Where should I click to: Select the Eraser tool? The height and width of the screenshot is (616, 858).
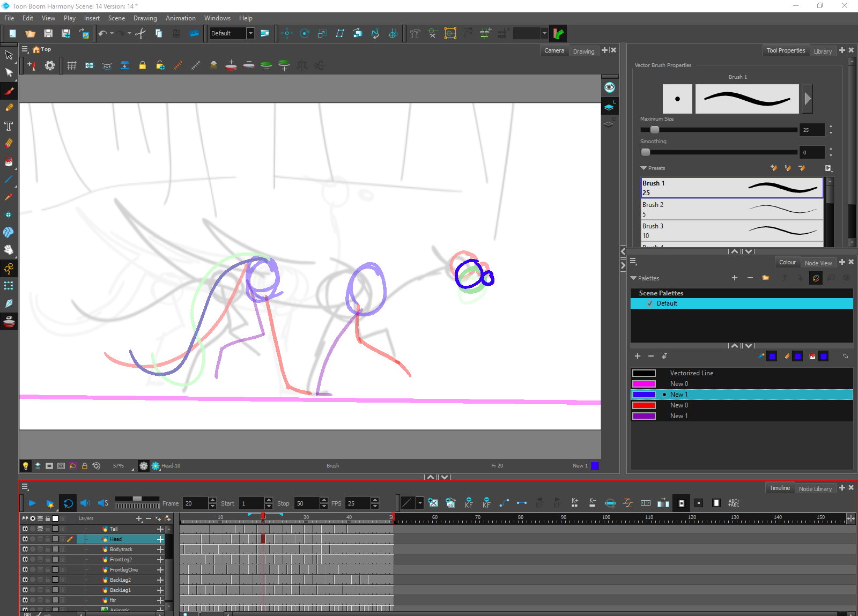[x=9, y=143]
